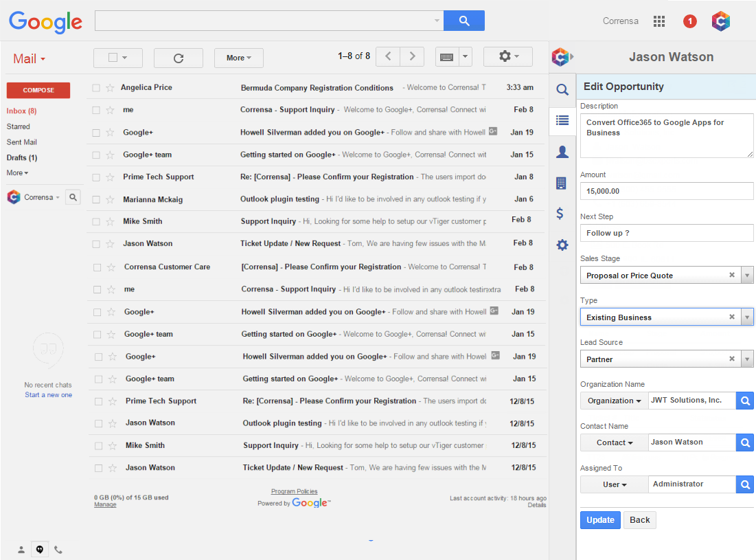Search for an organization using lookup icon
The width and height of the screenshot is (756, 560).
745,401
